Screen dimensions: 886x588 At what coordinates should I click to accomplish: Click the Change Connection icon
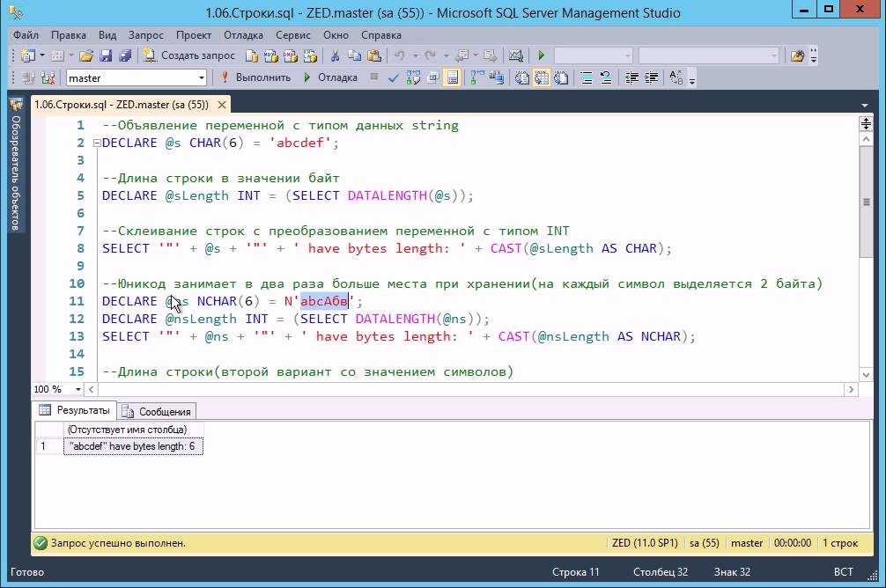pyautogui.click(x=48, y=77)
